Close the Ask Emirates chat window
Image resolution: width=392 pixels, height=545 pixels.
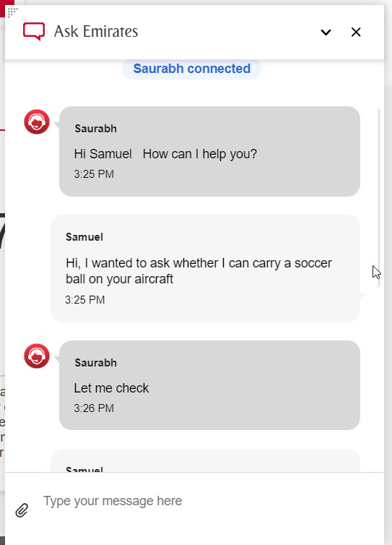(356, 32)
